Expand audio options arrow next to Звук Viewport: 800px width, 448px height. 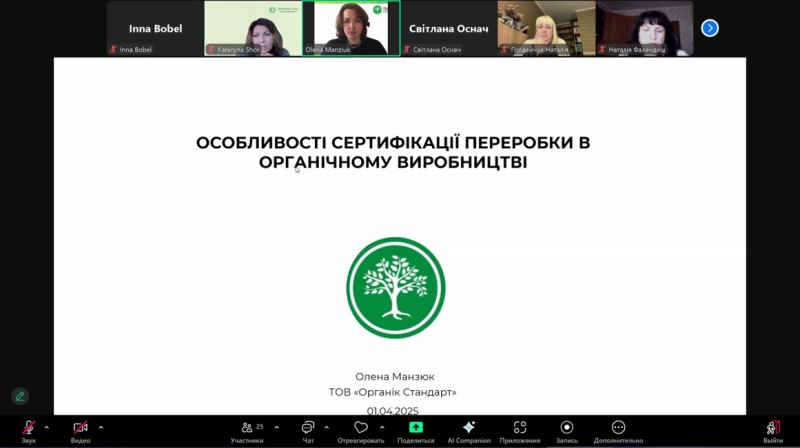[x=47, y=427]
